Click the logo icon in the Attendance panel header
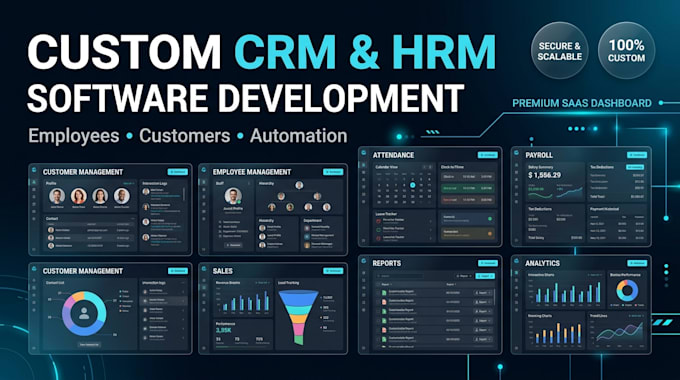This screenshot has height=380, width=680. [363, 153]
